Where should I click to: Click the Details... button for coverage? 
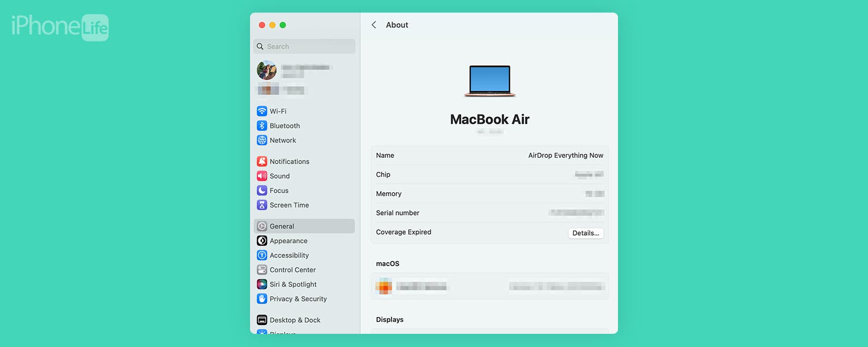click(586, 233)
